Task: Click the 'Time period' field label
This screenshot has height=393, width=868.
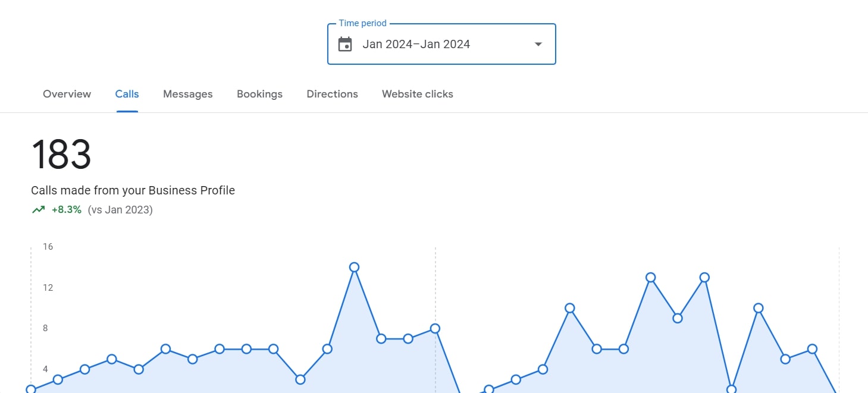Action: pos(363,23)
